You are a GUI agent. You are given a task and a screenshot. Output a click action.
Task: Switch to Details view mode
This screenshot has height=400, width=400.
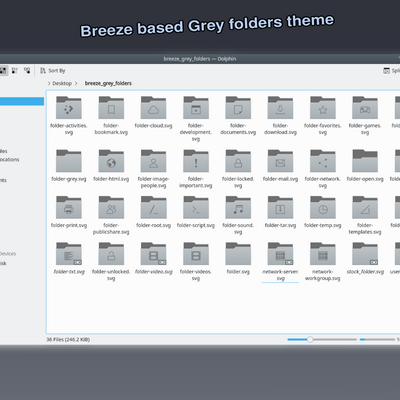[x=27, y=70]
